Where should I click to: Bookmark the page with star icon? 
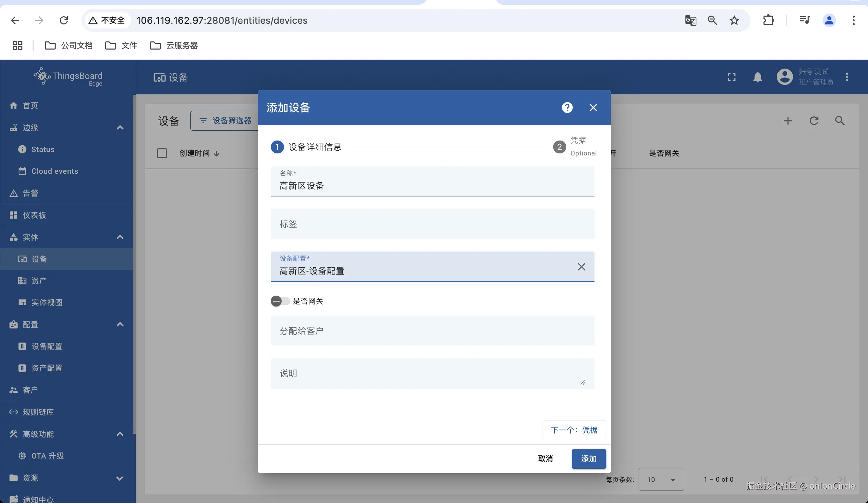click(734, 20)
